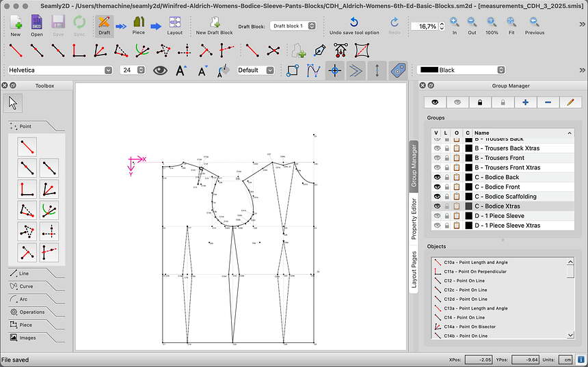Zoom In on the pattern
This screenshot has height=367, width=588.
455,25
